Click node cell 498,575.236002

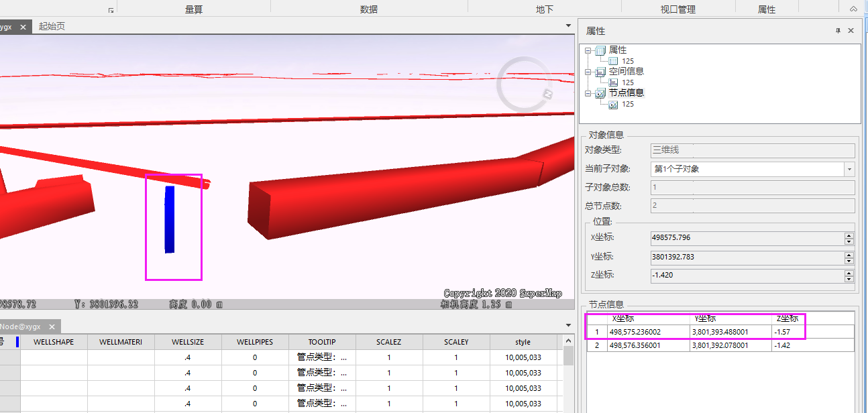point(649,332)
